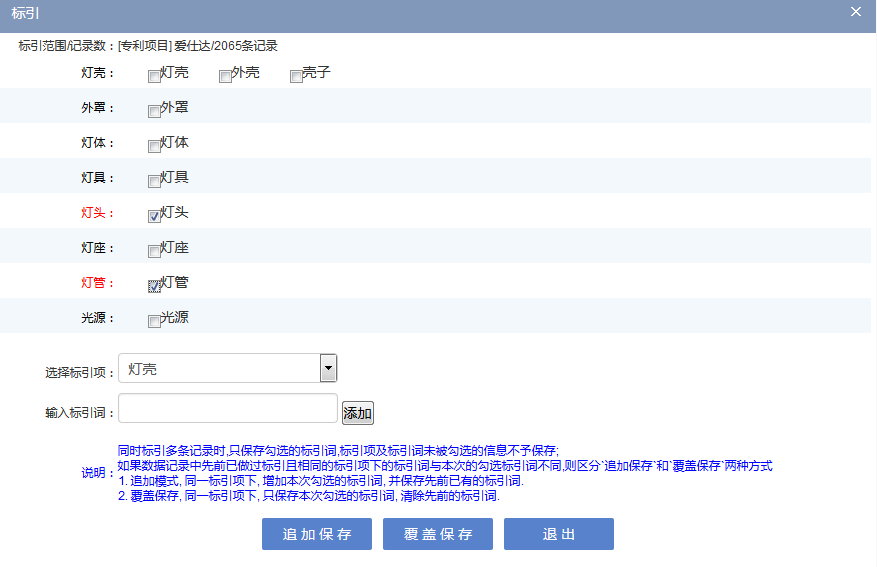Tick the 灯体 checkbox
This screenshot has width=877, height=567.
pos(154,147)
